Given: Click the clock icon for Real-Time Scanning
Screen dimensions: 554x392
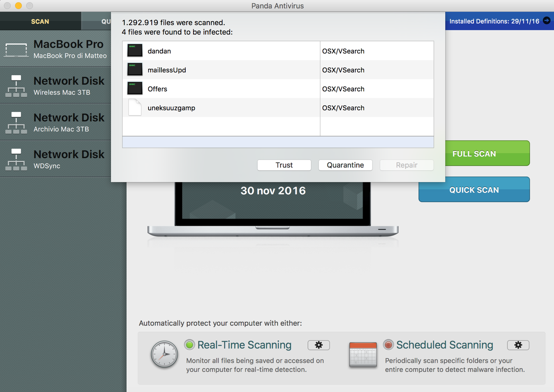Looking at the screenshot, I should point(164,354).
